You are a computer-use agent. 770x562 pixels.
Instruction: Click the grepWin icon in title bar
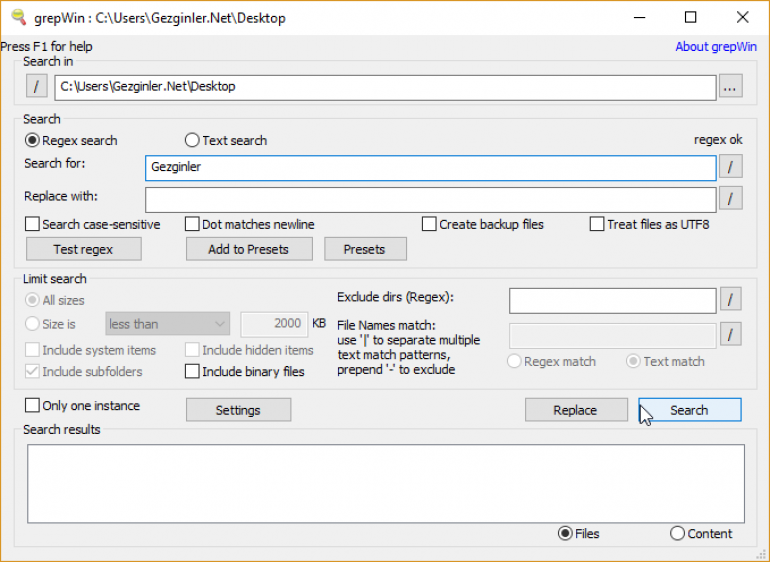pyautogui.click(x=18, y=17)
